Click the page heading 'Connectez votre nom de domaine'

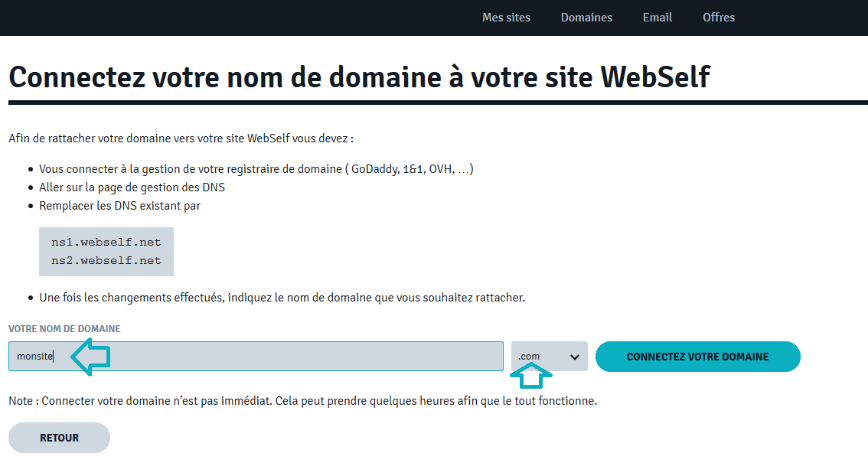click(359, 77)
